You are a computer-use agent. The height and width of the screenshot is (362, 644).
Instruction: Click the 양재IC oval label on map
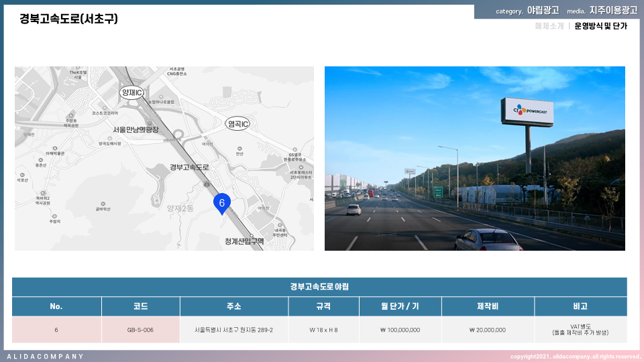[x=131, y=93]
